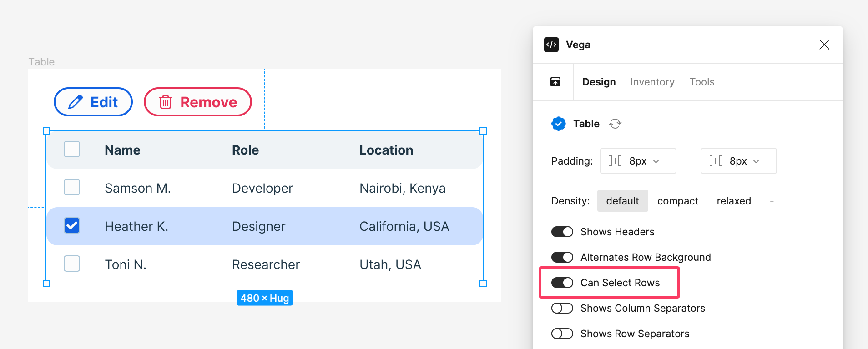Toggle Alternates Row Background switch
Screen dimensions: 868x349
tap(562, 257)
